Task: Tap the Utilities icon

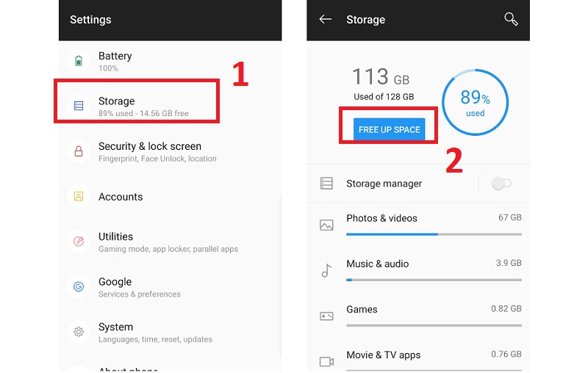Action: point(79,242)
